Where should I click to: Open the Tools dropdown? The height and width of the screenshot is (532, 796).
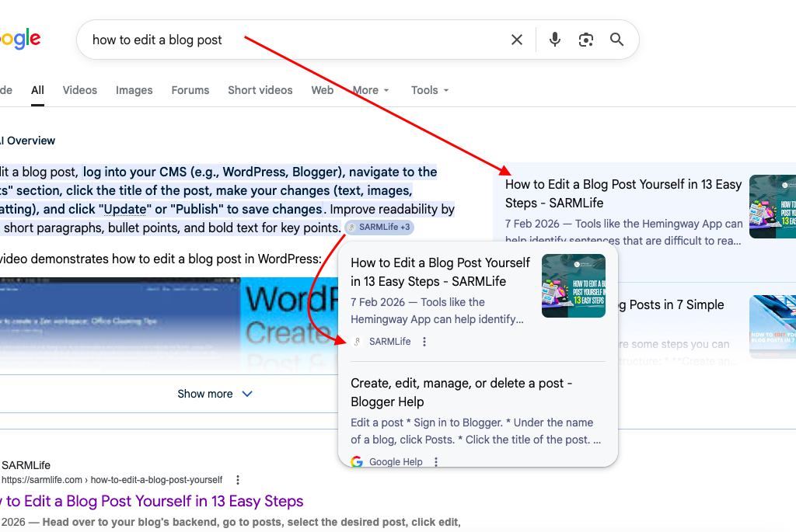click(429, 90)
